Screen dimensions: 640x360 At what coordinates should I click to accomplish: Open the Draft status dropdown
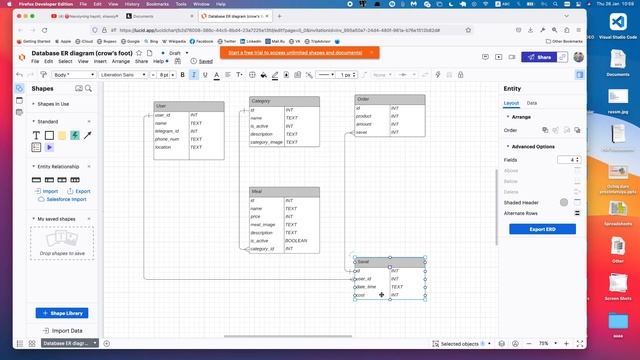tap(178, 53)
